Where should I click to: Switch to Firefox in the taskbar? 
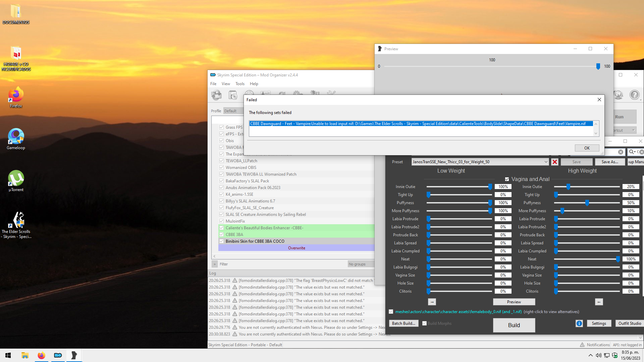click(x=41, y=355)
